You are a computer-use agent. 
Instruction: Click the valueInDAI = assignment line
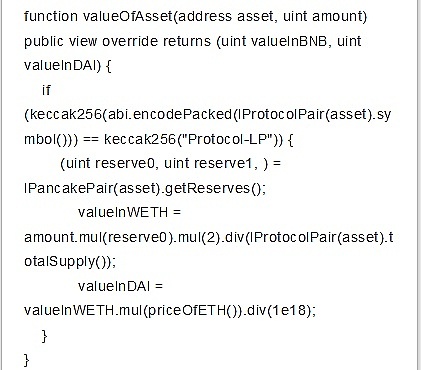point(120,286)
